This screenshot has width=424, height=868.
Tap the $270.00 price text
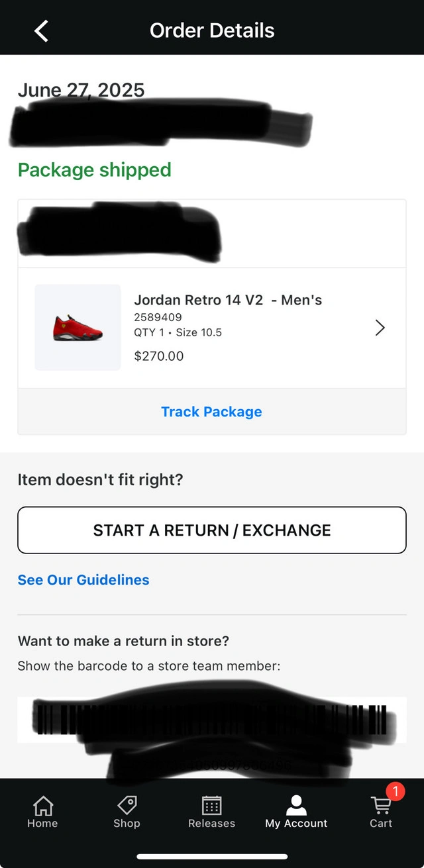pos(159,356)
